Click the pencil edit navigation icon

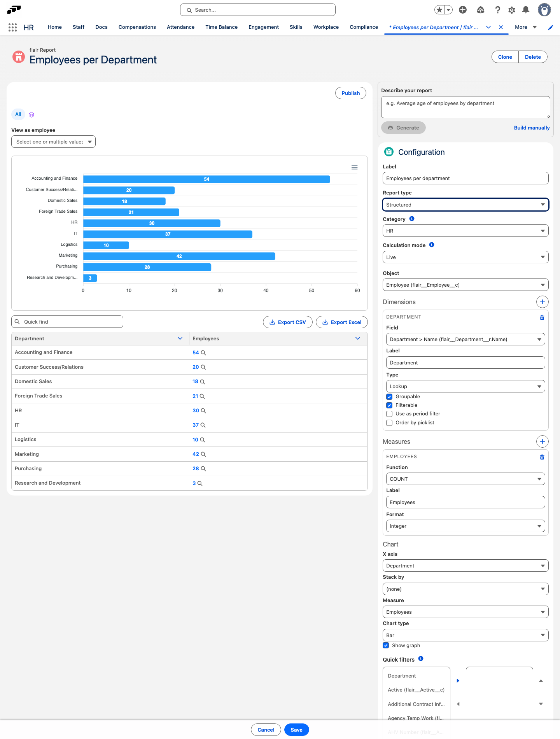coord(551,28)
